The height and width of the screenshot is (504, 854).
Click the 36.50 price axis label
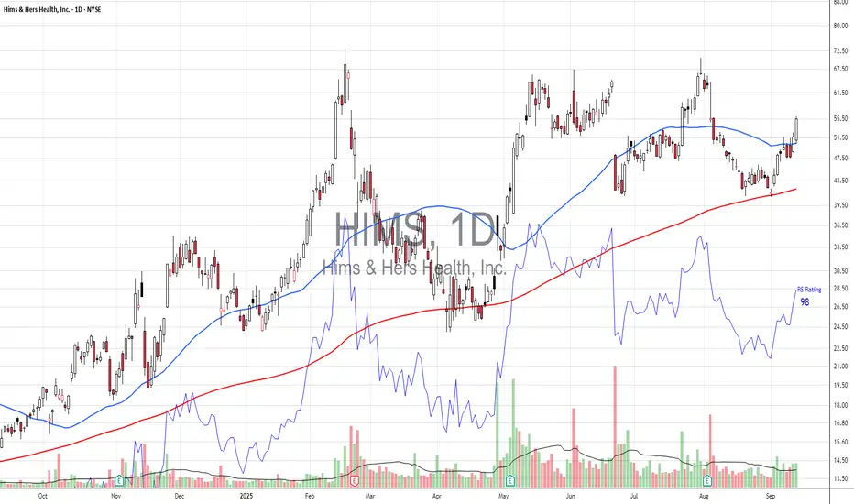(x=840, y=225)
